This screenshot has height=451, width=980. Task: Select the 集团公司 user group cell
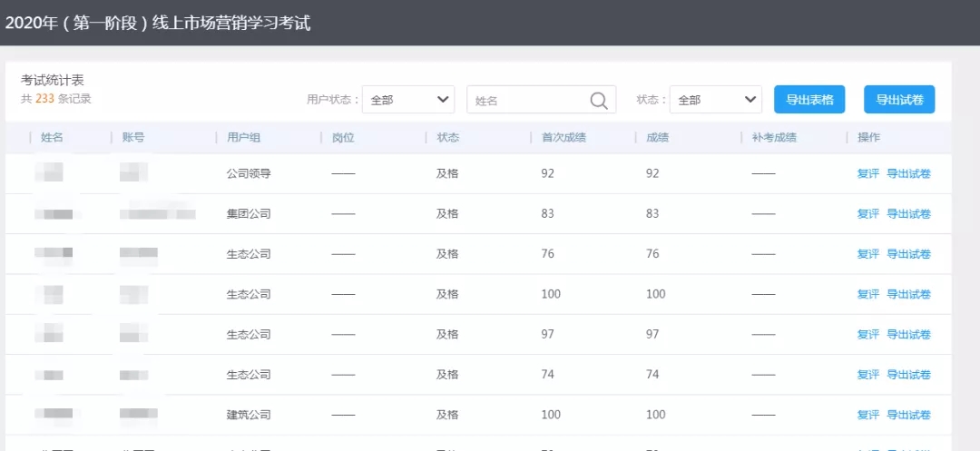coord(249,213)
